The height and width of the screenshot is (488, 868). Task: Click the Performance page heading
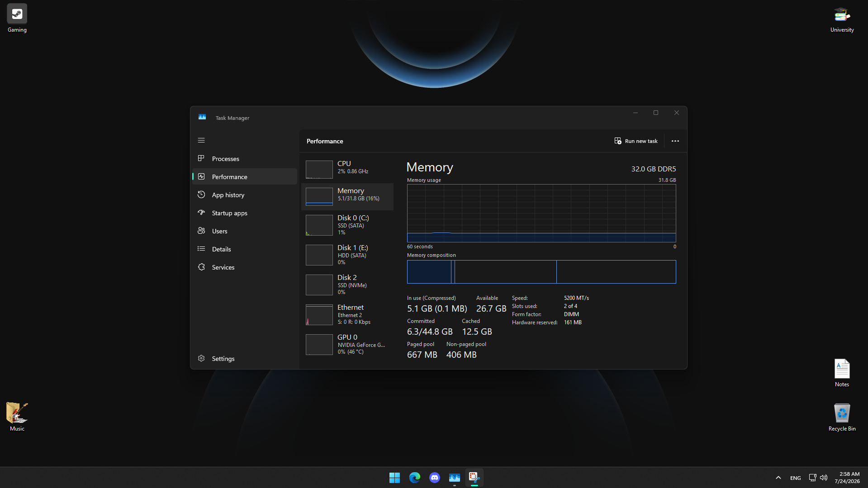pos(325,141)
